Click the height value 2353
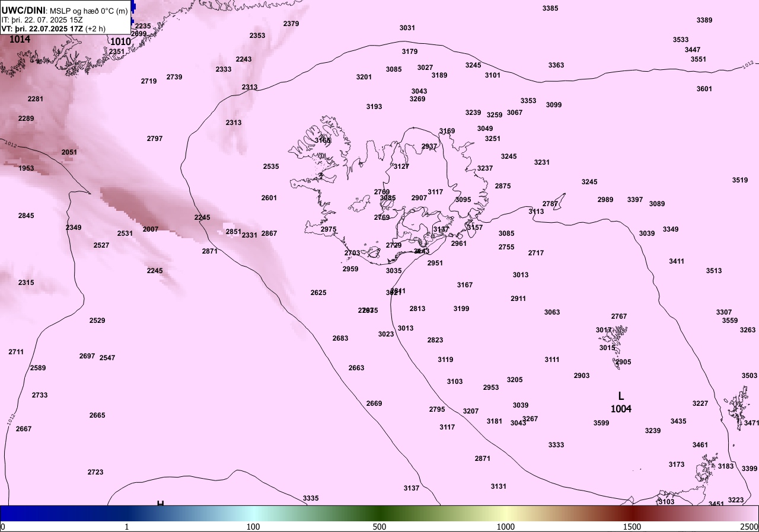759x532 pixels. pos(257,36)
